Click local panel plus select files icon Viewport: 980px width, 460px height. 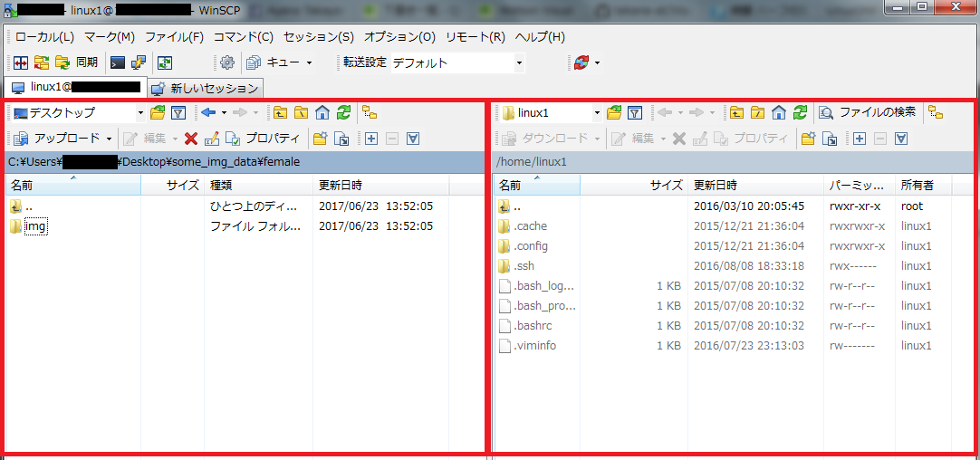click(x=371, y=139)
